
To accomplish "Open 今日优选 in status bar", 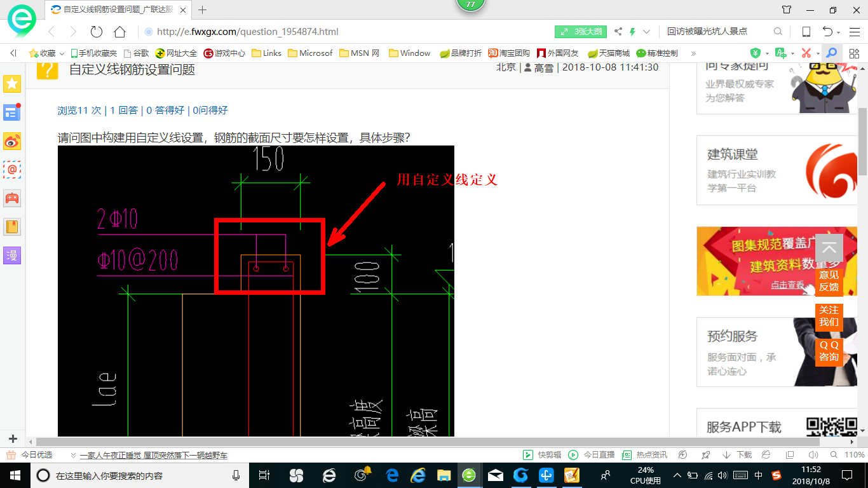I will pos(31,455).
